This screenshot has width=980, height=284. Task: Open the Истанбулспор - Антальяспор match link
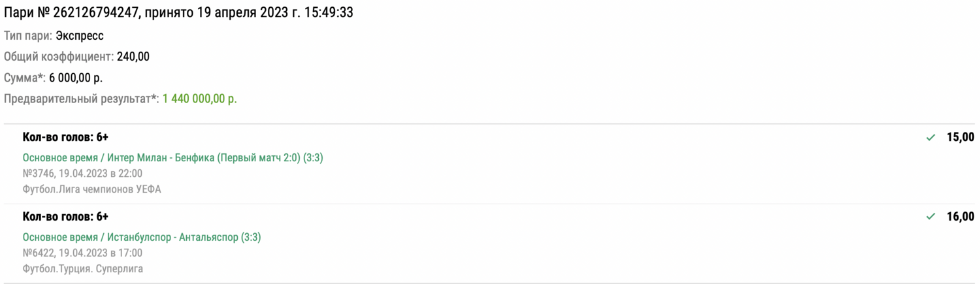point(142,237)
